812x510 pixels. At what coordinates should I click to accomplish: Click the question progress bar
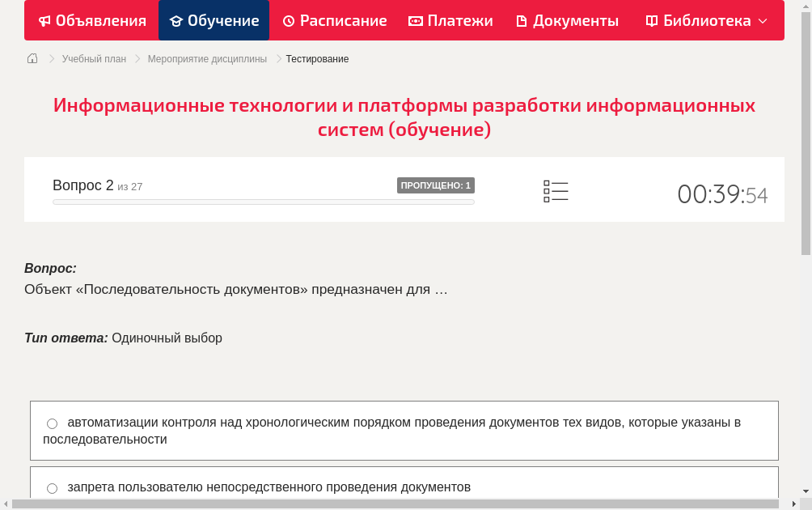point(263,202)
